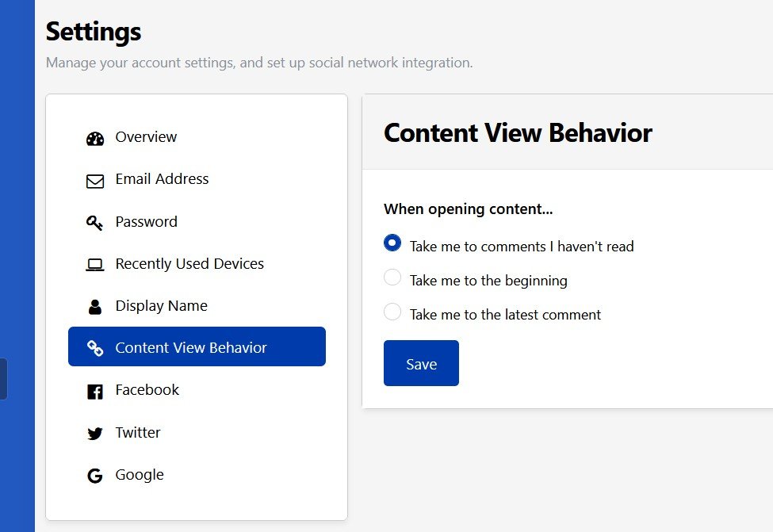Open the Display Name settings
773x532 pixels.
click(x=197, y=305)
